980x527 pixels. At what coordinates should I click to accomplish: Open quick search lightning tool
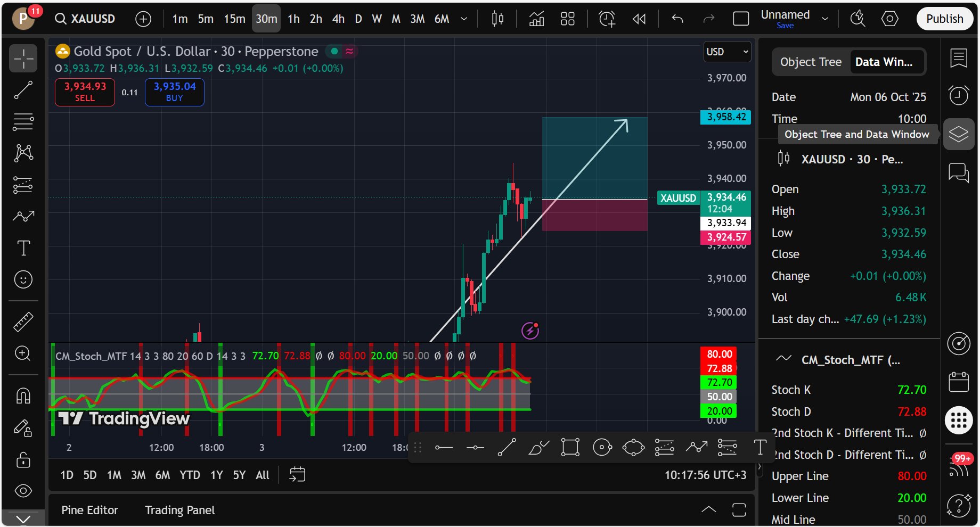pyautogui.click(x=857, y=19)
